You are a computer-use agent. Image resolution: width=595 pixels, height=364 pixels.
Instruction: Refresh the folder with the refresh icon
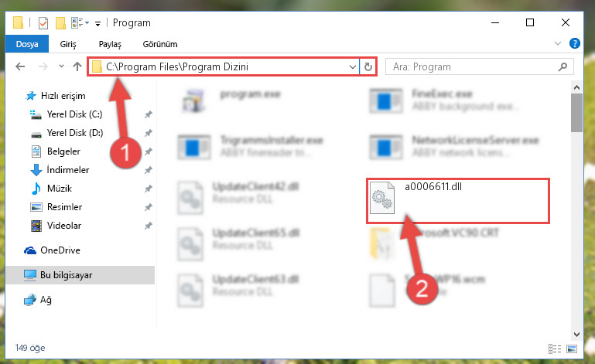coord(368,67)
